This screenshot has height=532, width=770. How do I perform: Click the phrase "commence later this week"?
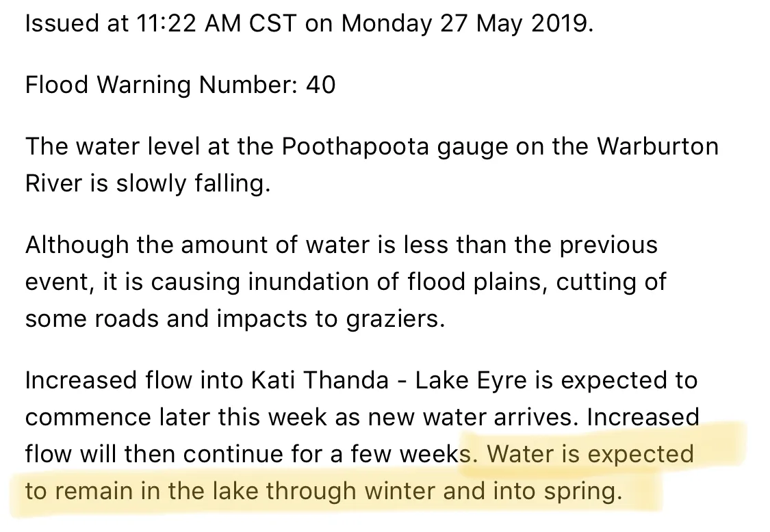point(176,417)
